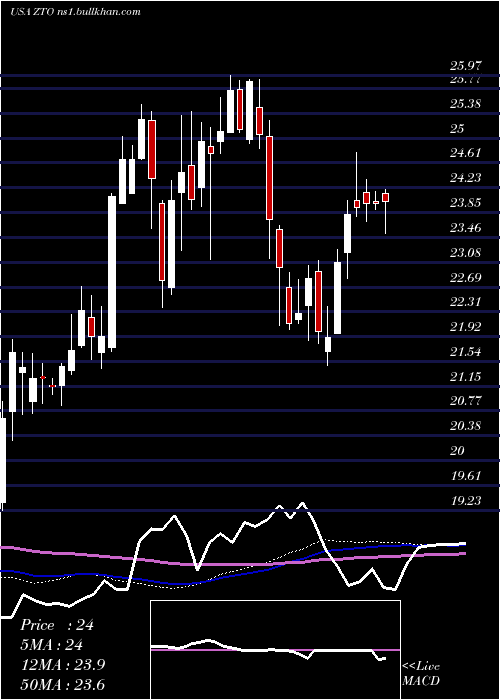Select the 21.15 price axis label
This screenshot has height=700, width=500.
click(466, 377)
